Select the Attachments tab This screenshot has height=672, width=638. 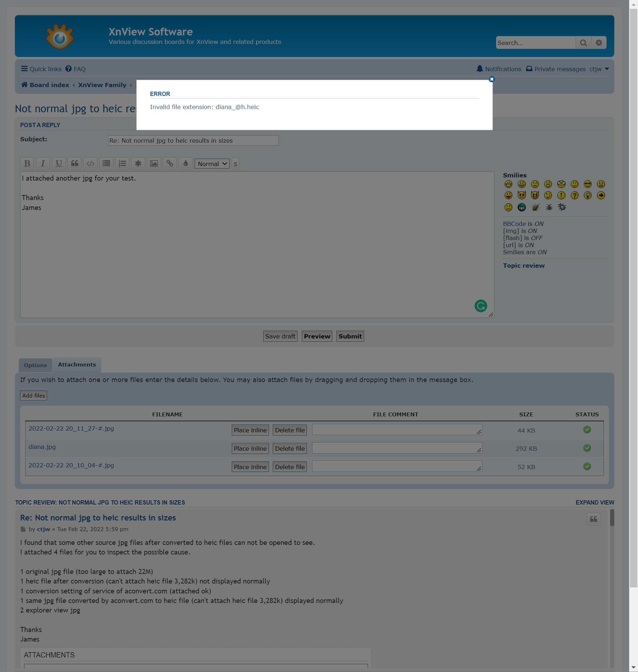pyautogui.click(x=77, y=365)
